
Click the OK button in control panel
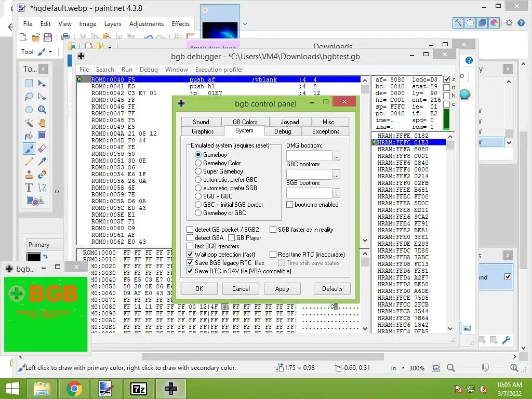pos(199,289)
